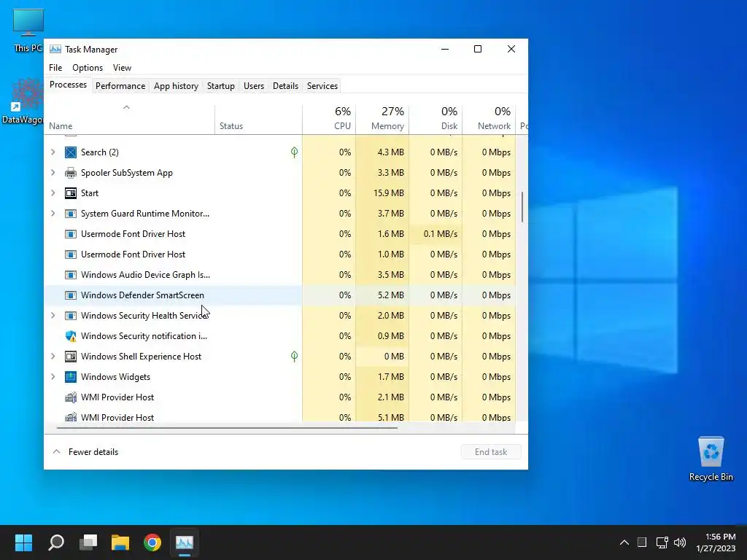Sort processes by CPU column
Screen dimensions: 747x560
(x=329, y=120)
